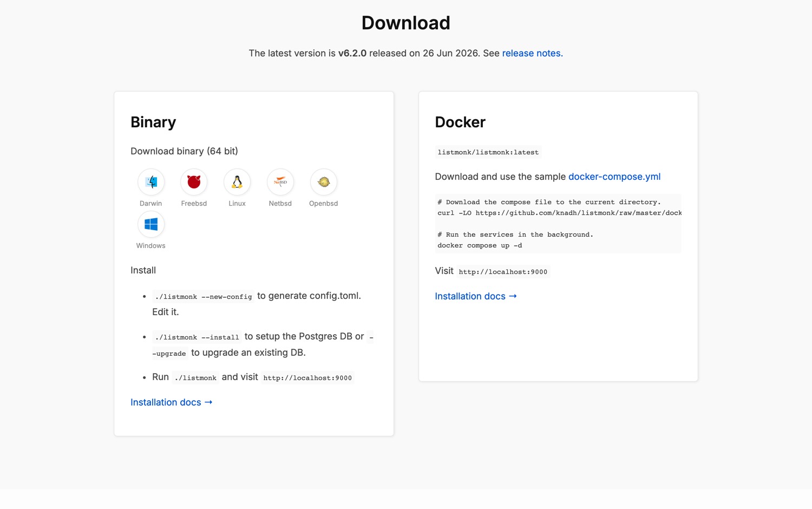Image resolution: width=812 pixels, height=509 pixels.
Task: Open the release notes link
Action: [532, 53]
